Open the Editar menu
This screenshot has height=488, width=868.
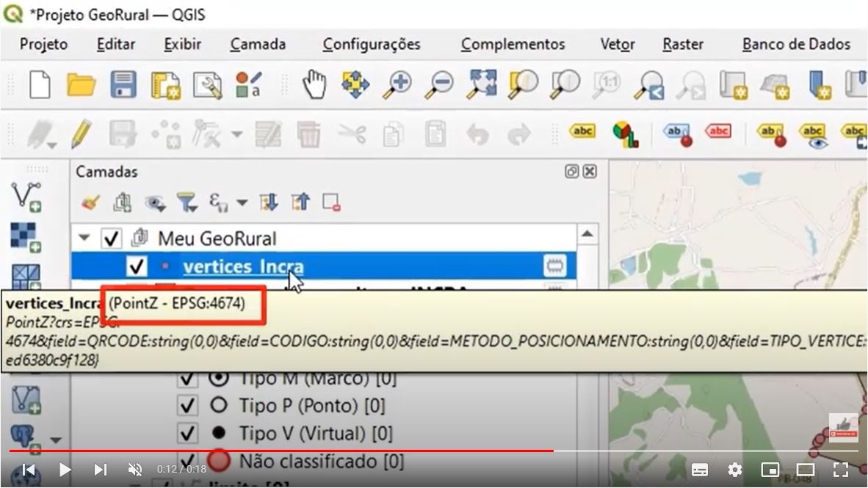(x=116, y=44)
